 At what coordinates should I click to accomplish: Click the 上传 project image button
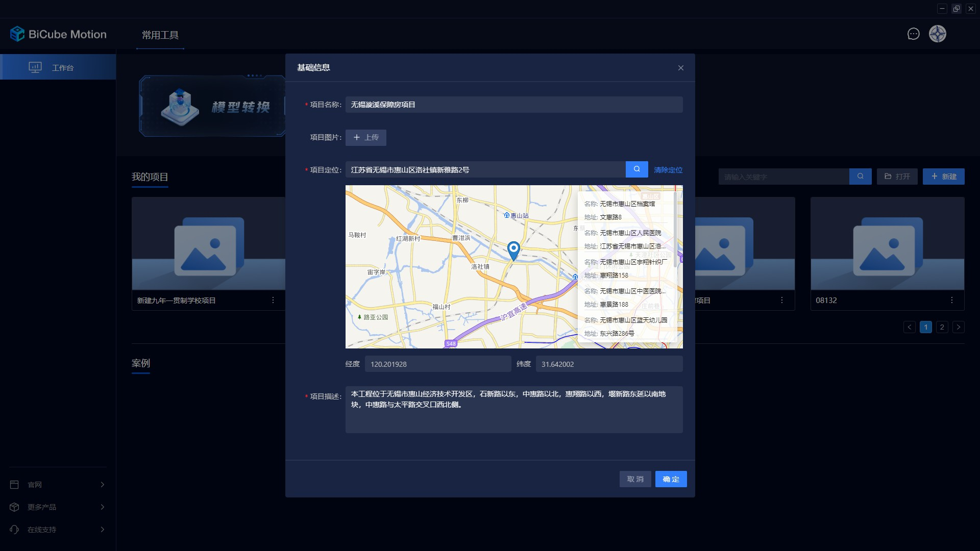365,137
